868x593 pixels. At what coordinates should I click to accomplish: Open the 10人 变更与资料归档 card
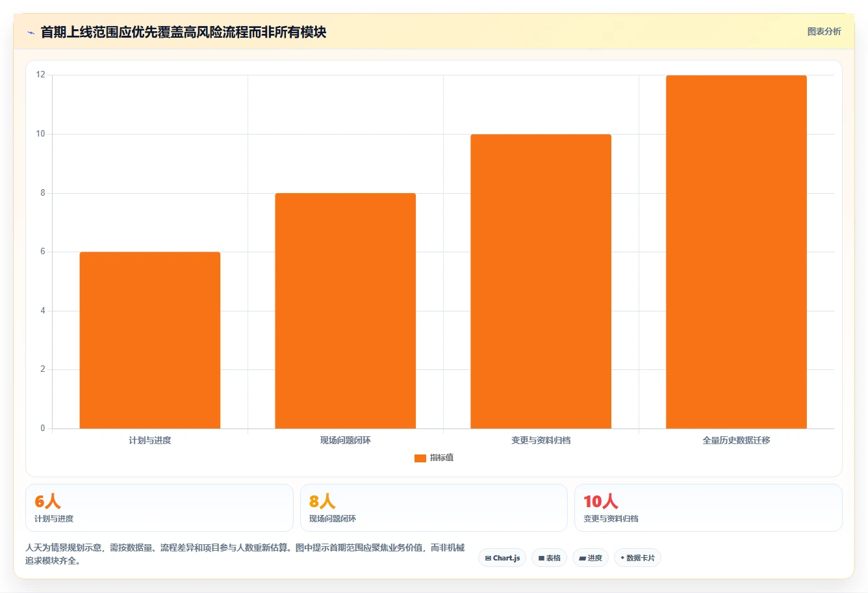[708, 508]
